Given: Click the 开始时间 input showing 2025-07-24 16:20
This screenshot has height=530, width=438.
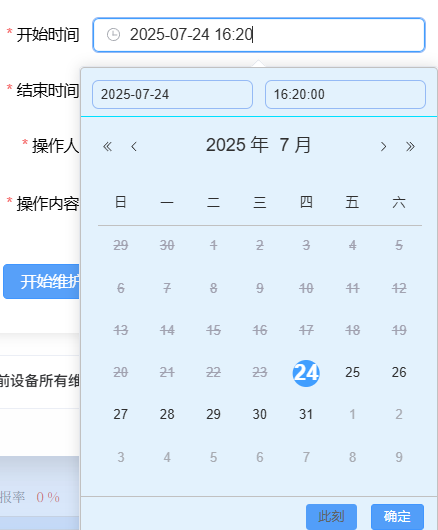Looking at the screenshot, I should [259, 35].
